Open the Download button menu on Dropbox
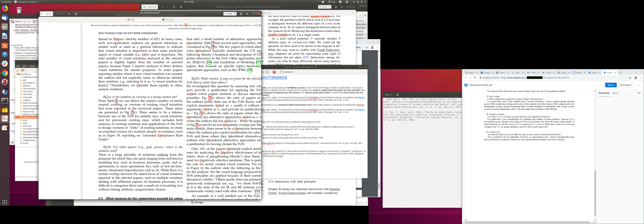 coord(625,85)
